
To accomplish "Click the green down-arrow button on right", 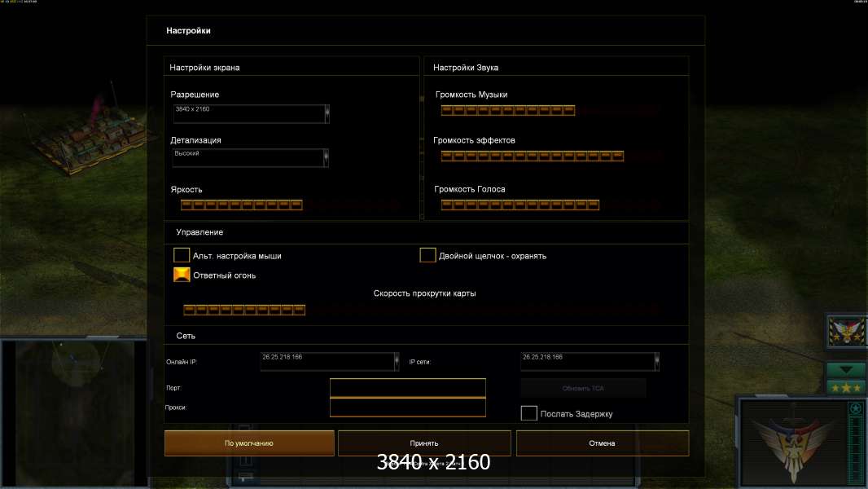I will tap(846, 370).
